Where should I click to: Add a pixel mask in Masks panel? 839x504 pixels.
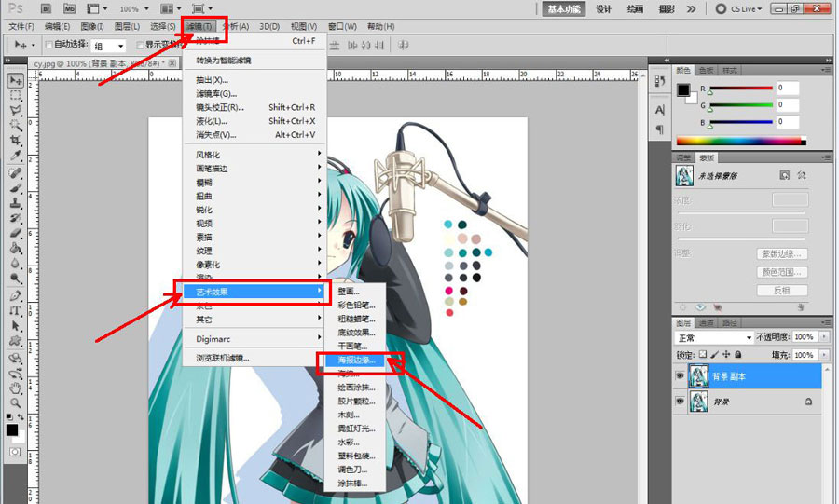coord(784,175)
